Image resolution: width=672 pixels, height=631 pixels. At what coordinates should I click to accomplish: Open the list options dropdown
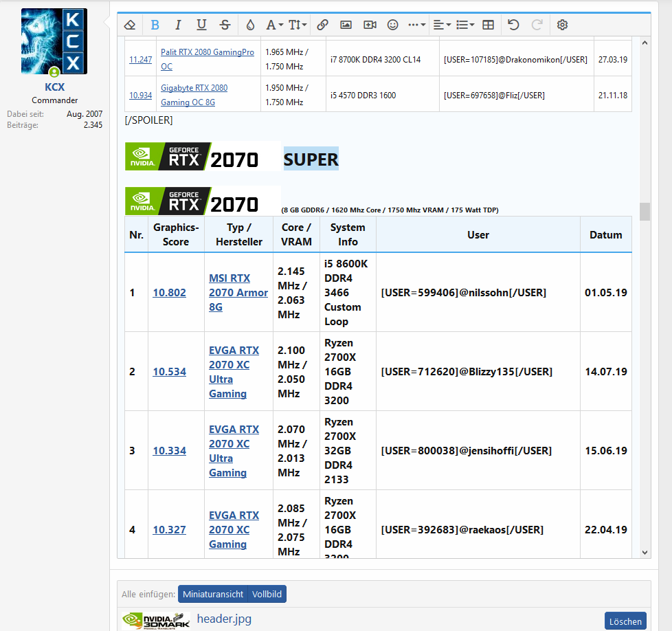pos(465,25)
